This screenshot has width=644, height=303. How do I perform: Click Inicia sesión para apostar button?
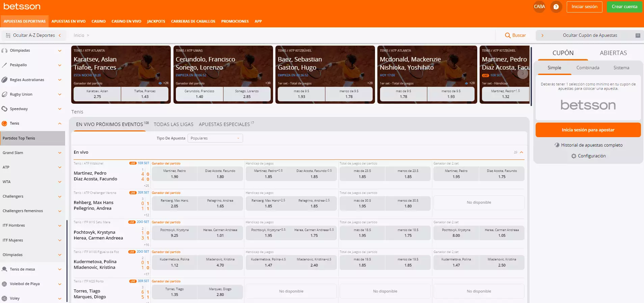(x=588, y=130)
